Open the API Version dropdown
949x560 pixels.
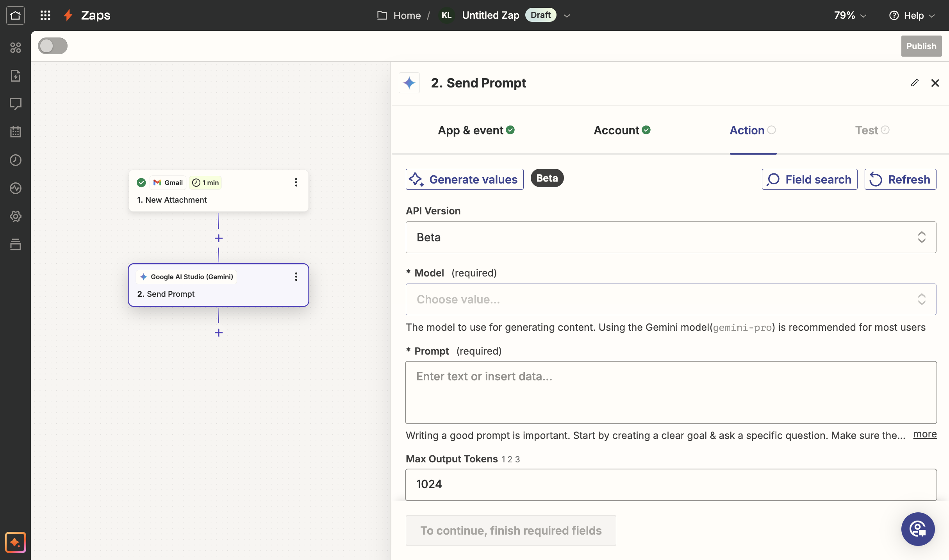coord(671,237)
